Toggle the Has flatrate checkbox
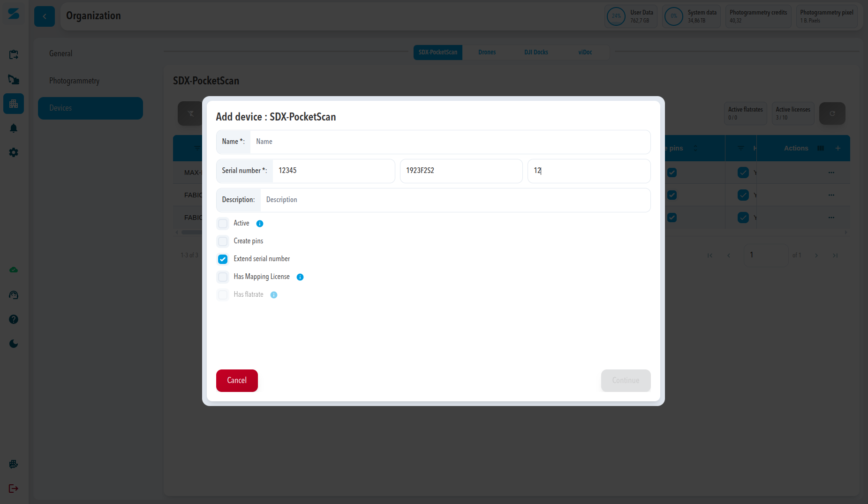This screenshot has height=504, width=868. 223,295
